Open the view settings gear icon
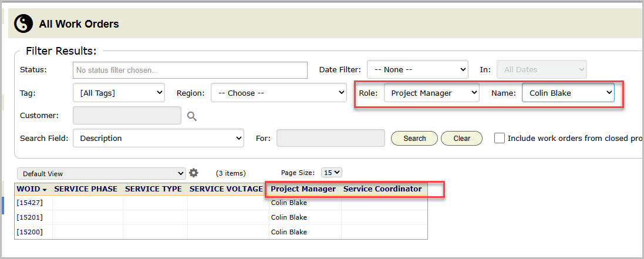This screenshot has width=644, height=259. pyautogui.click(x=194, y=173)
